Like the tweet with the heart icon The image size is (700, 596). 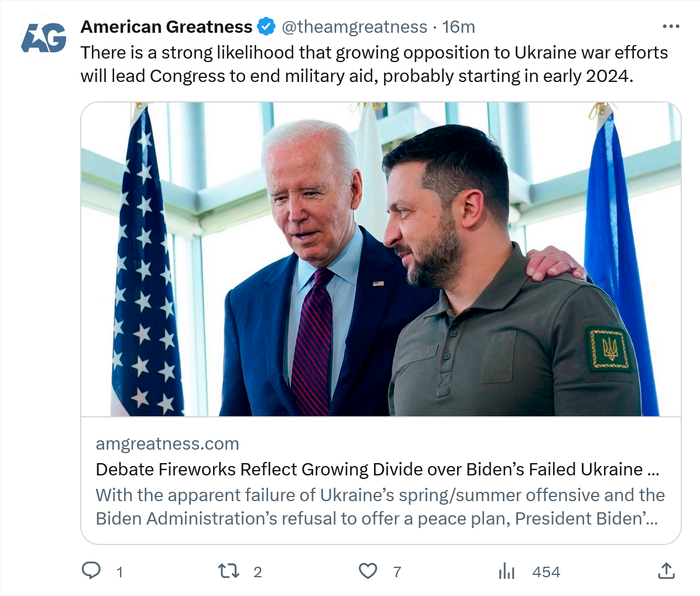(x=368, y=571)
